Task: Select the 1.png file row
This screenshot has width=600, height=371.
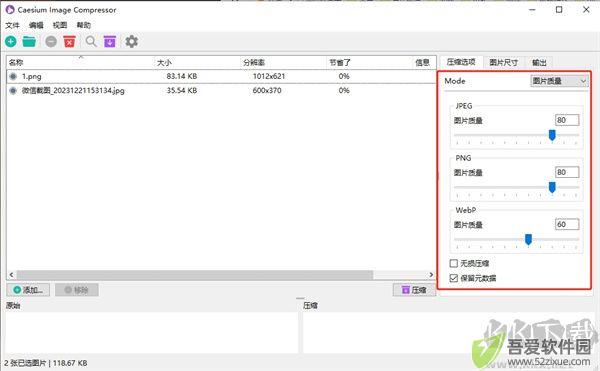Action: click(x=221, y=76)
